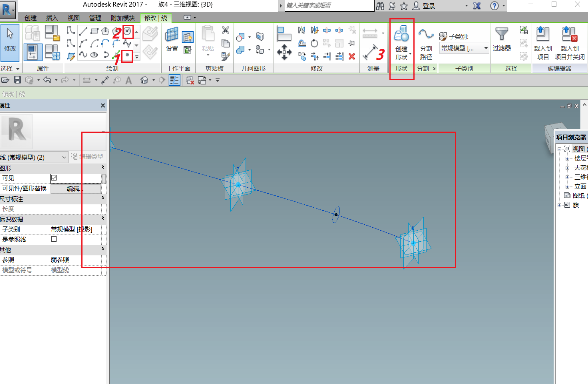Select the Point Element draw tool marked 1

[x=128, y=56]
